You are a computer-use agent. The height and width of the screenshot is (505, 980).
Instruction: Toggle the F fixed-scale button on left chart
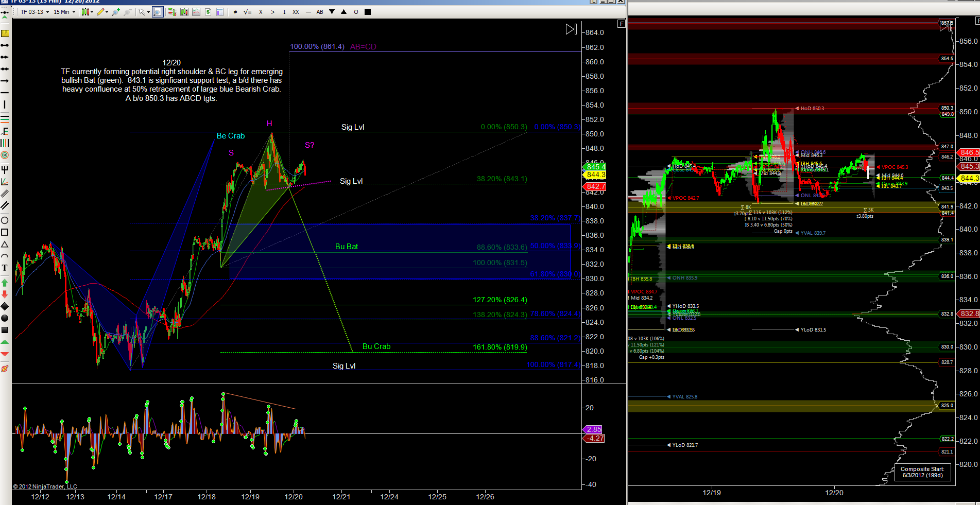(x=622, y=24)
